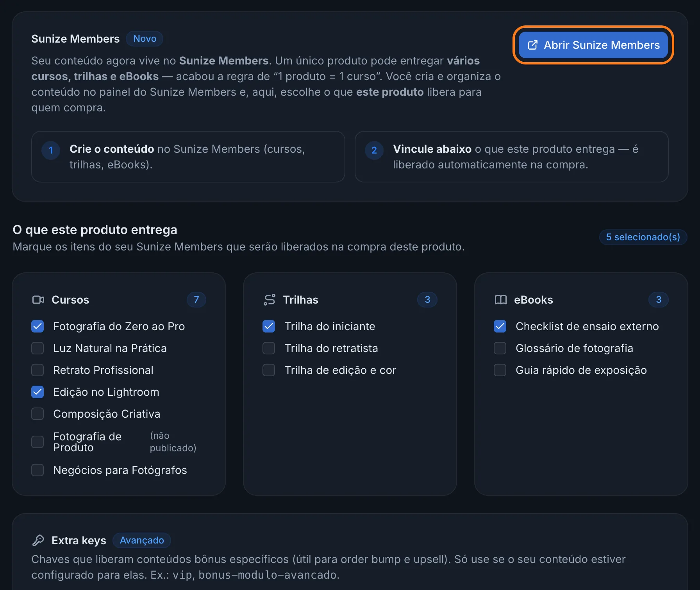Check Luz Natural na Prática course

[x=37, y=348]
